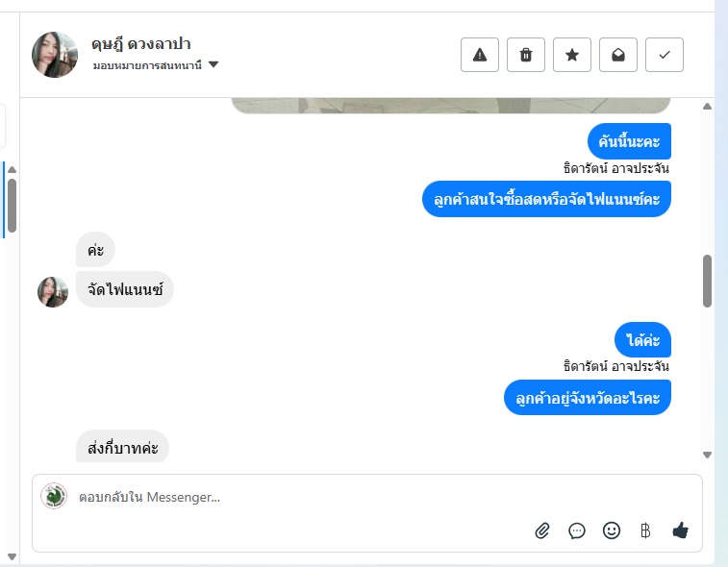Click the left panel scroll-up arrow
This screenshot has height=567, width=728.
click(12, 170)
